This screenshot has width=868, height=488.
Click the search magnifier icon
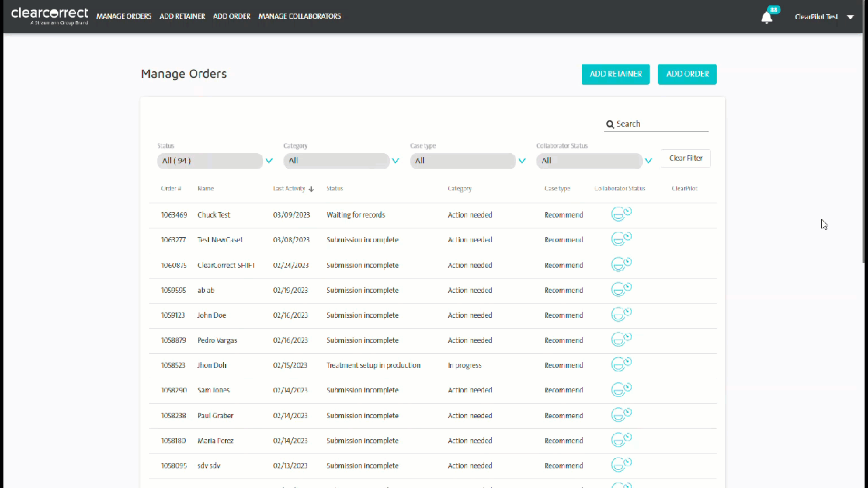(610, 124)
